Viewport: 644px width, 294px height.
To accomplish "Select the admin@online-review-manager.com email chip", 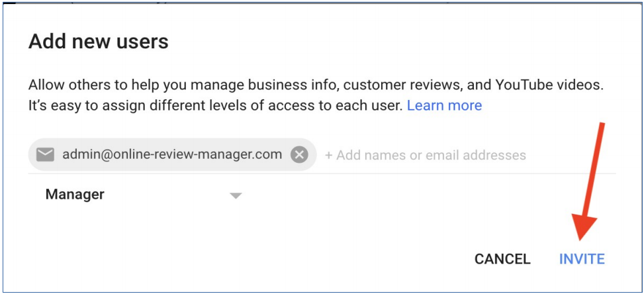I will point(172,155).
